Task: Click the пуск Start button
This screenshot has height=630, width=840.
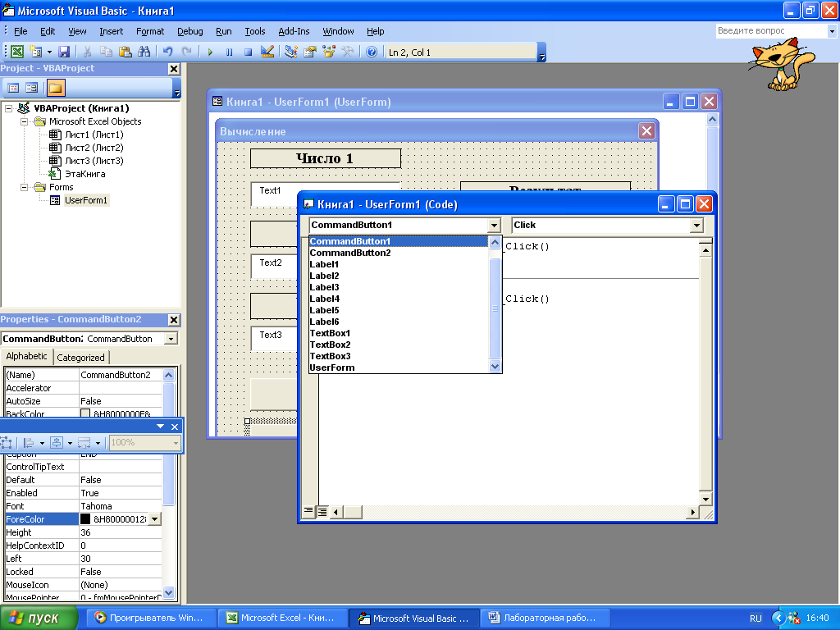Action: click(x=39, y=619)
